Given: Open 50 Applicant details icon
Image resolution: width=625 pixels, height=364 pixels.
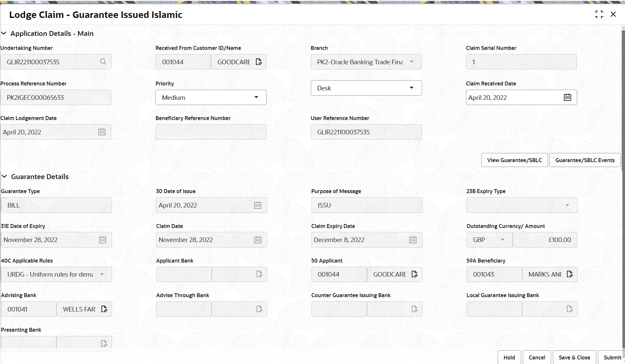Looking at the screenshot, I should coord(414,274).
